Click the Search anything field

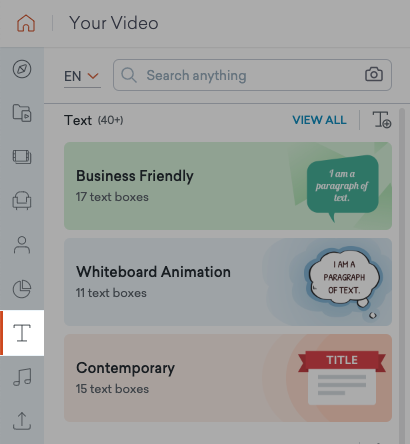[x=252, y=75]
